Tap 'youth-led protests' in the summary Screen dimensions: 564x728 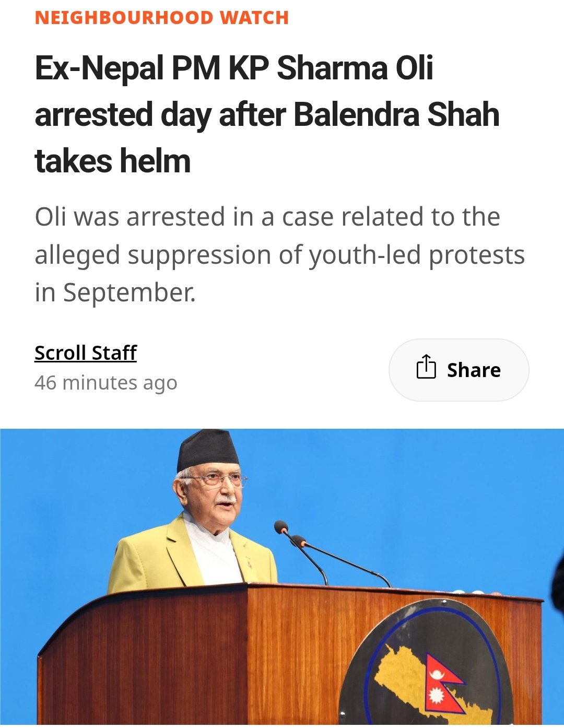416,255
